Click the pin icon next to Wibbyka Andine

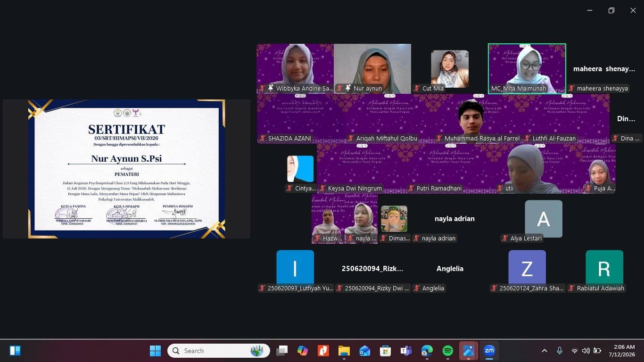point(271,88)
